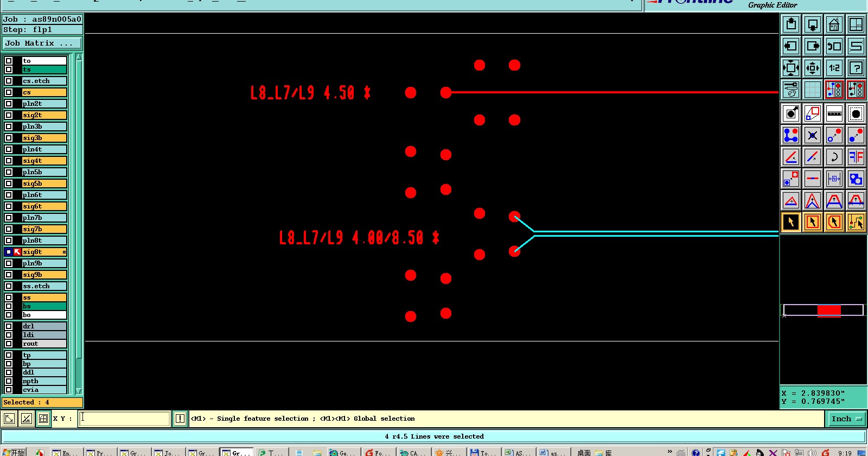Click the 1:2 scale icon

tap(834, 68)
